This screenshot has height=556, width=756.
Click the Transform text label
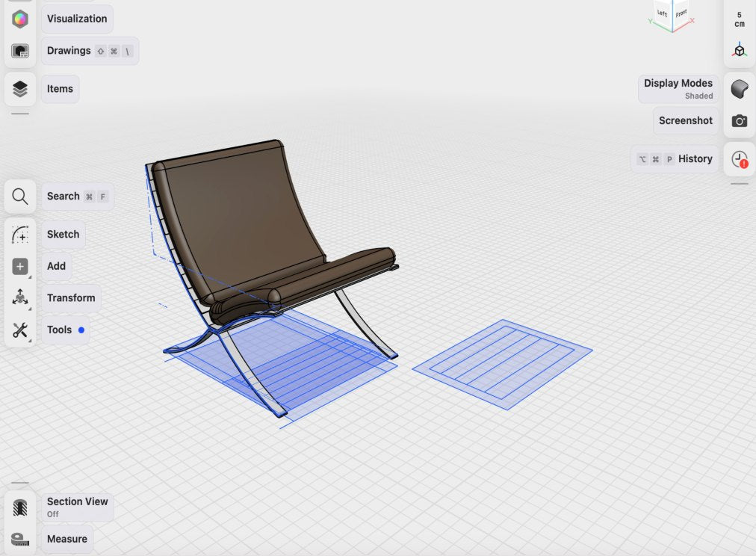pos(71,298)
